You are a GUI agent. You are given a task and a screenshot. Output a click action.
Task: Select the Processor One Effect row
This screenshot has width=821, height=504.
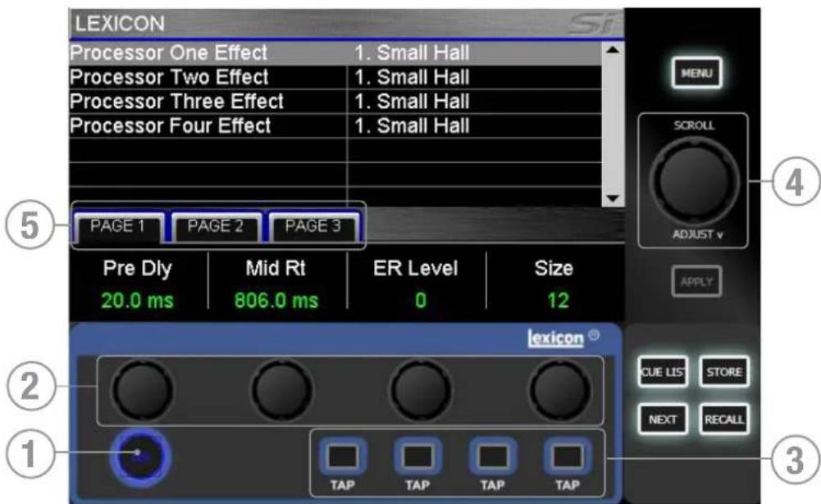[335, 53]
